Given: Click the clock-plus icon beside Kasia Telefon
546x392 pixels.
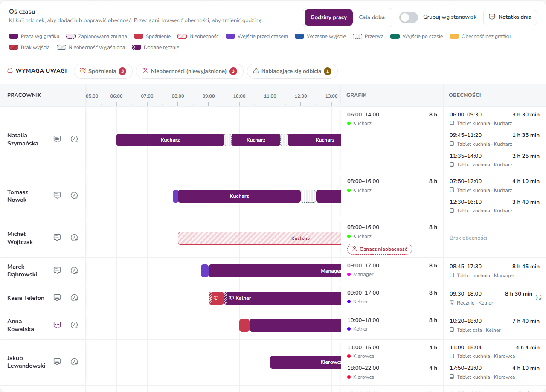Looking at the screenshot, I should [74, 298].
